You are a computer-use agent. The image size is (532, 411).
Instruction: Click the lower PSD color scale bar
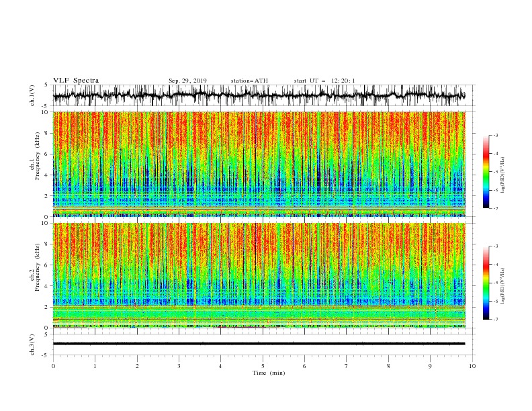486,283
